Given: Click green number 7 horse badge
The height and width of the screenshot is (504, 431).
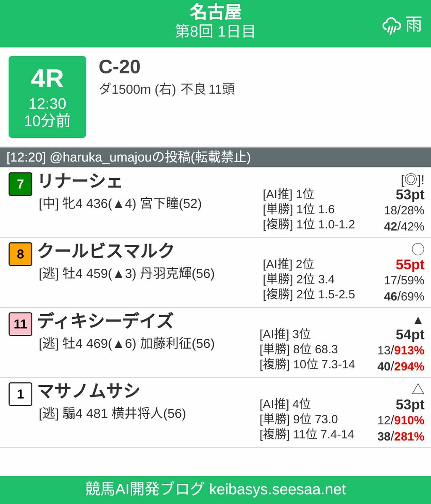Looking at the screenshot, I should 20,184.
